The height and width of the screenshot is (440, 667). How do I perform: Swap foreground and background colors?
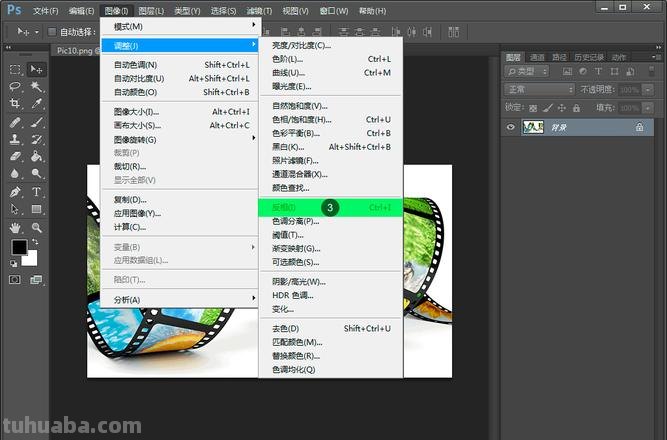[x=35, y=242]
